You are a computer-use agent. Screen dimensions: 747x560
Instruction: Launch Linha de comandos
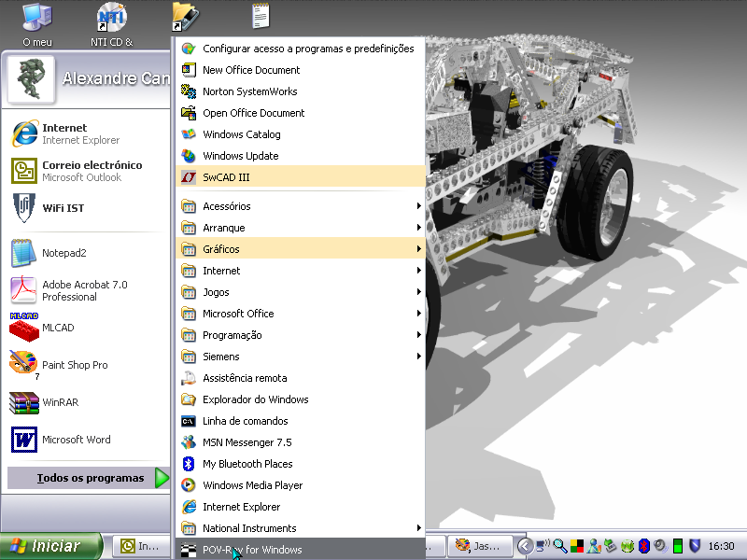300,421
